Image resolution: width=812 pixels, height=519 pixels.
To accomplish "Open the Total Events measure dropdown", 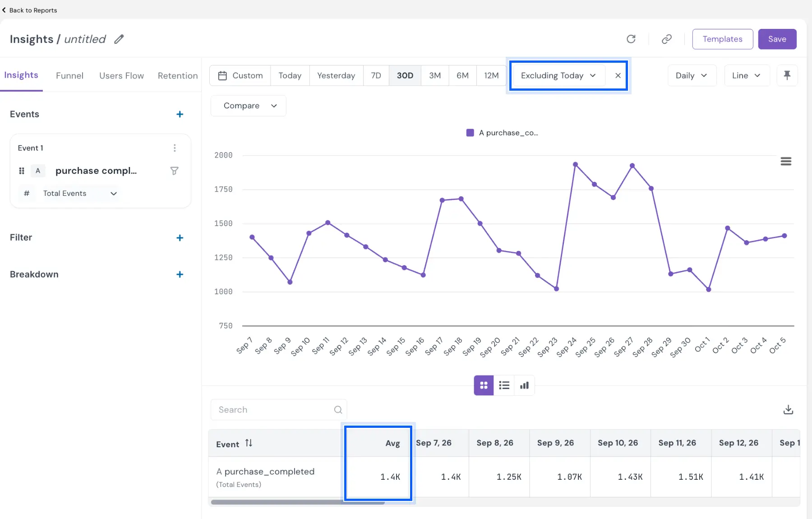I will click(x=80, y=193).
